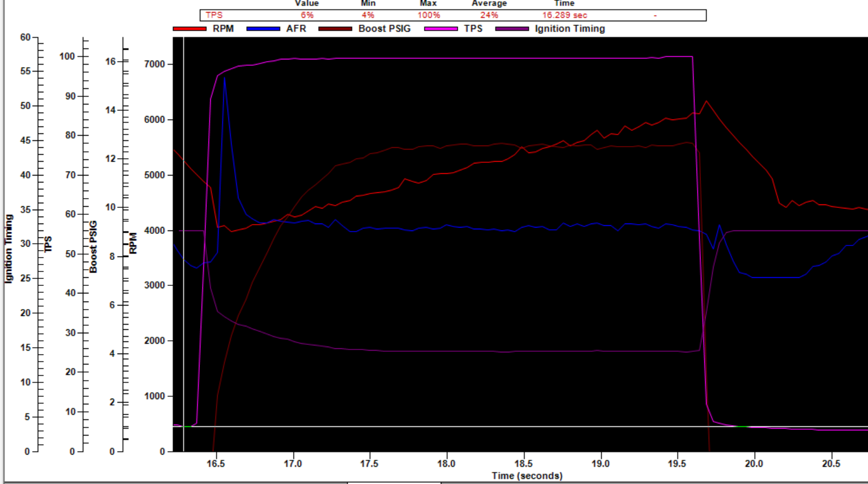
Task: Click the Max column header
Action: [428, 3]
